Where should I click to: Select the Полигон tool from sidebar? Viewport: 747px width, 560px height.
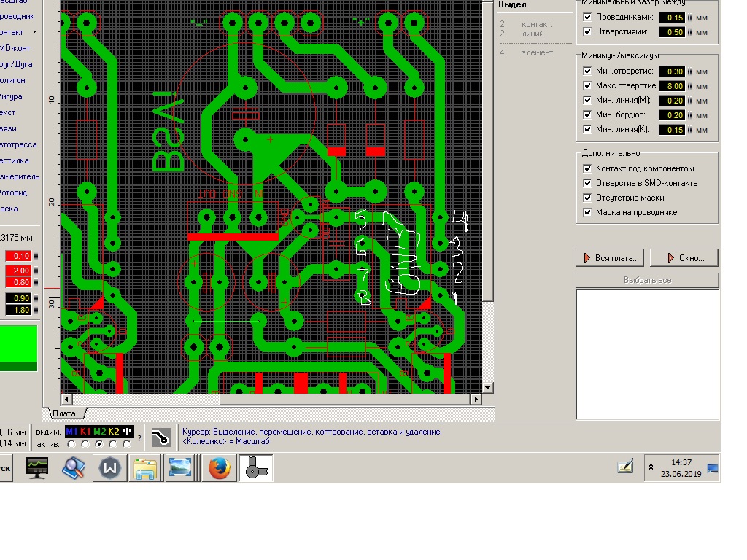(x=13, y=80)
